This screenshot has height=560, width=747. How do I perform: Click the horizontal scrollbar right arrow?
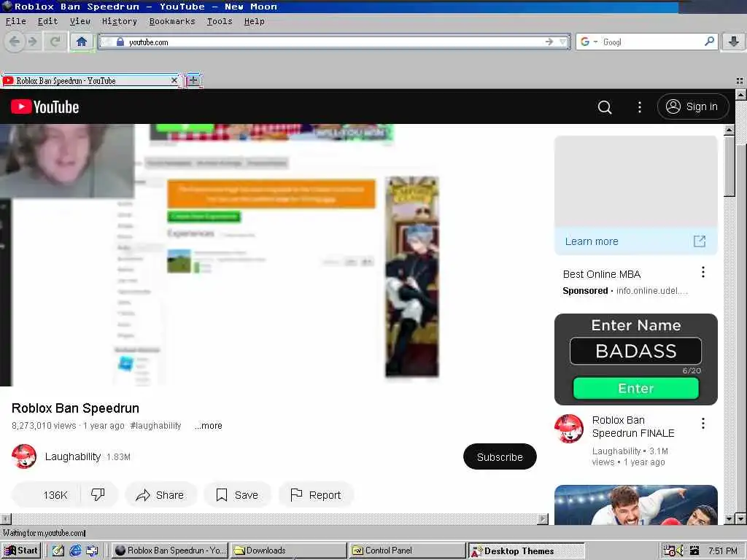(543, 518)
